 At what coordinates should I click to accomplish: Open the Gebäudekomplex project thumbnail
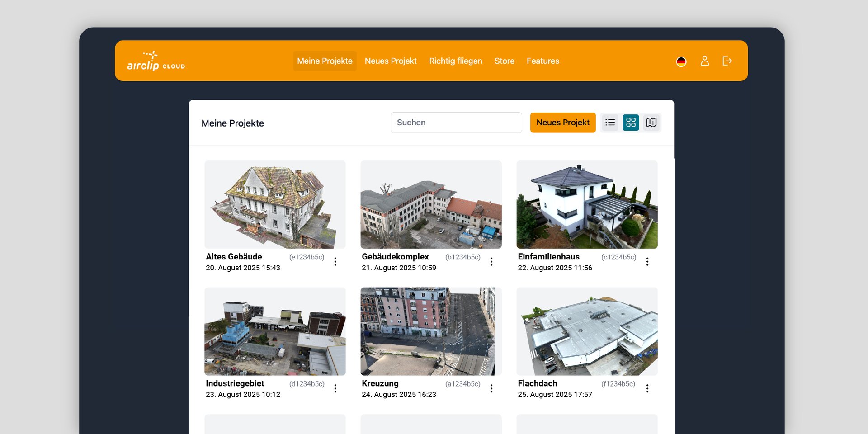pyautogui.click(x=431, y=204)
